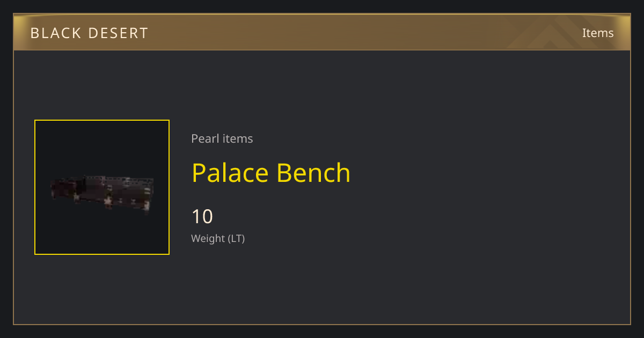Open the Items link in the header
644x338 pixels.
(598, 33)
